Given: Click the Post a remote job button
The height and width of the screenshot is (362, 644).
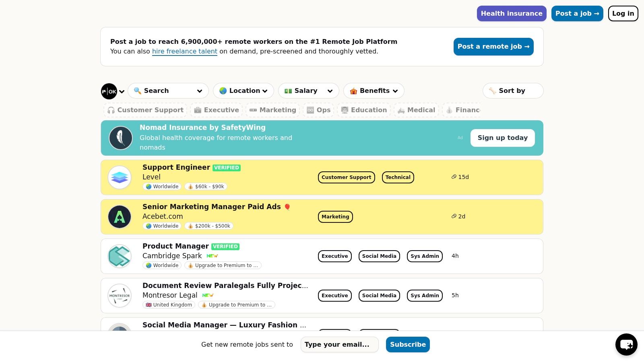Looking at the screenshot, I should coord(493,47).
